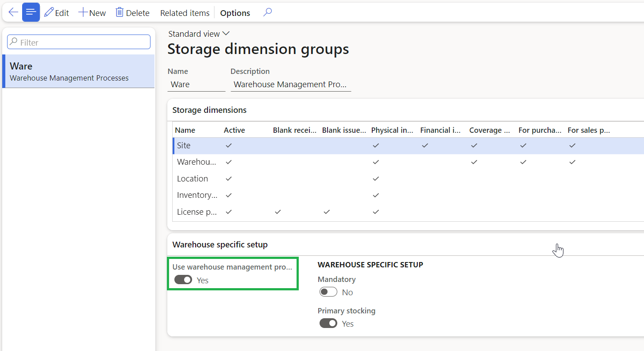644x351 pixels.
Task: Click the back arrow icon
Action: pos(13,12)
